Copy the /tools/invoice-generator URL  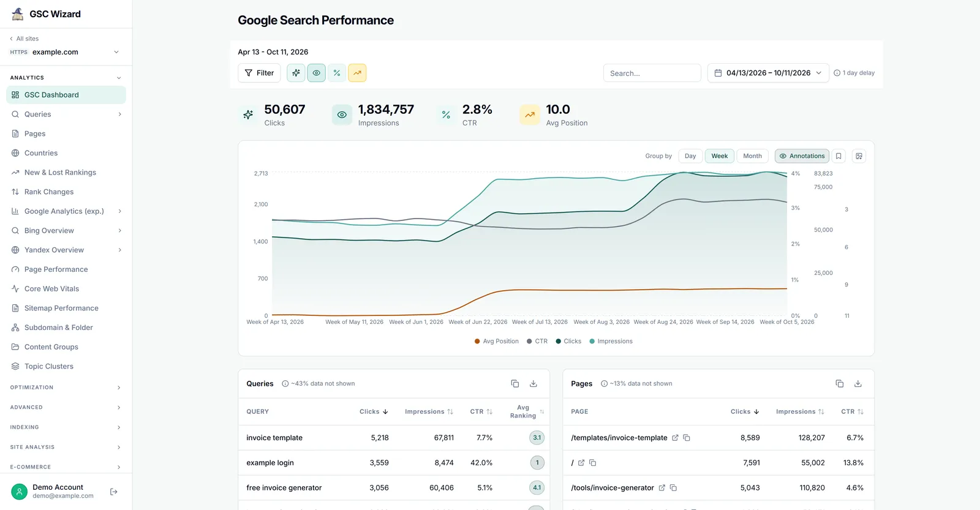[673, 488]
